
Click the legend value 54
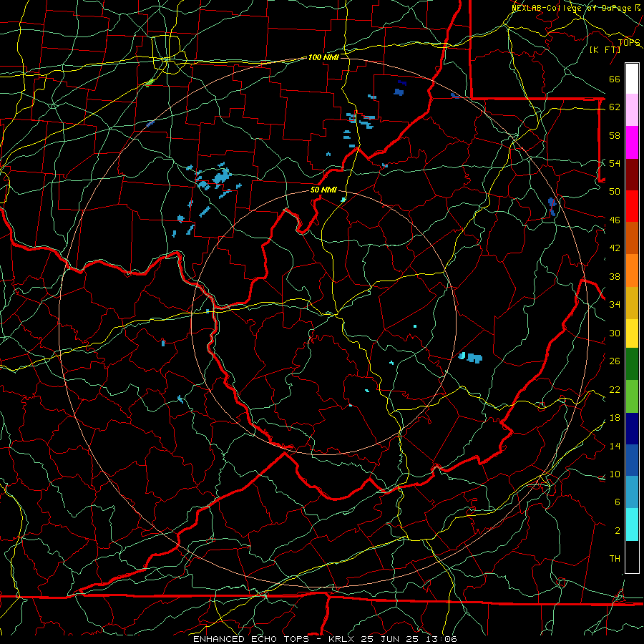[615, 163]
